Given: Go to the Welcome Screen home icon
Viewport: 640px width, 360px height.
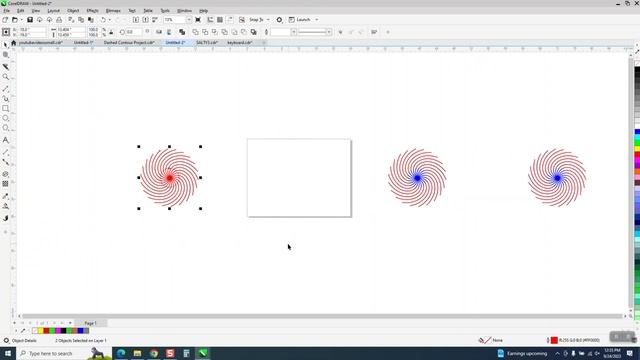Looking at the screenshot, I should coord(13,42).
